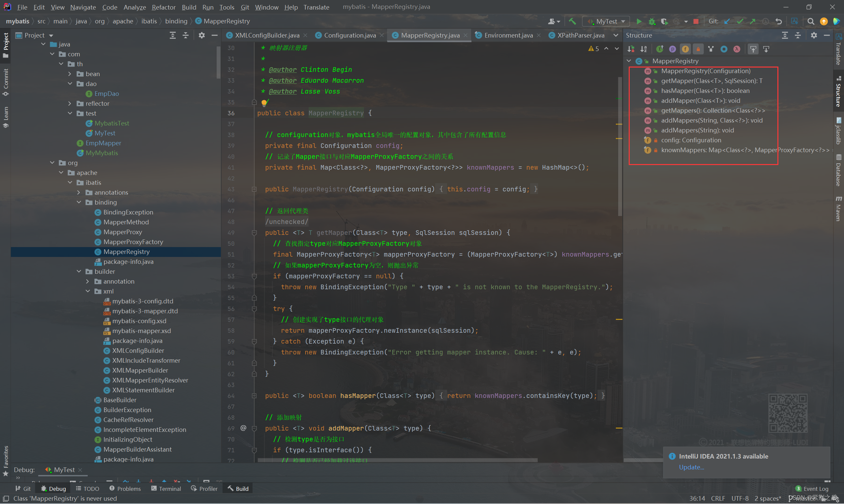Open the Maven tool window stripe
The image size is (844, 504).
point(839,208)
